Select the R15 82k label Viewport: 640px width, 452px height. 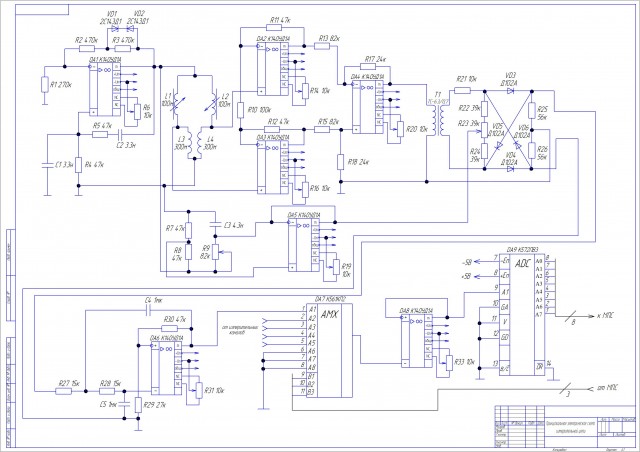[x=329, y=122]
